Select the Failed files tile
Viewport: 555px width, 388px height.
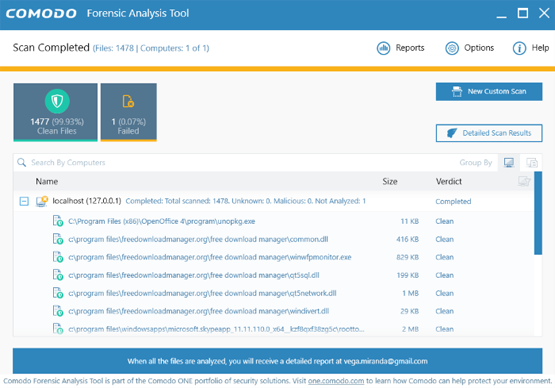point(128,112)
